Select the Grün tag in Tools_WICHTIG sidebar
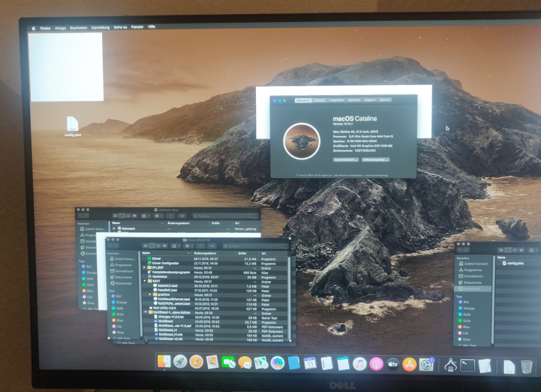 coord(117,314)
